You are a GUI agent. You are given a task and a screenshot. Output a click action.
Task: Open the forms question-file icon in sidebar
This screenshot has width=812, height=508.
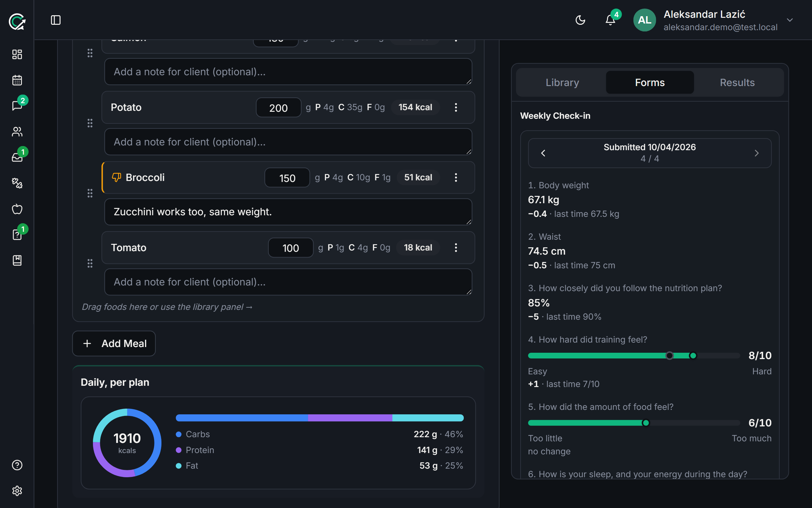(x=17, y=235)
